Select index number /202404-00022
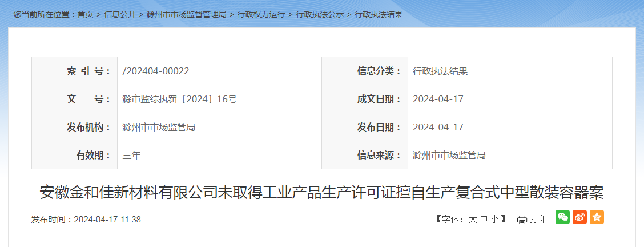 click(x=156, y=71)
